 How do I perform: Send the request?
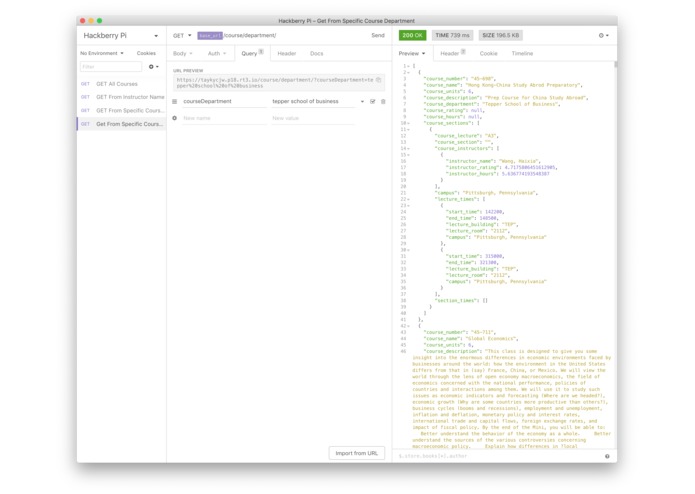(x=378, y=35)
